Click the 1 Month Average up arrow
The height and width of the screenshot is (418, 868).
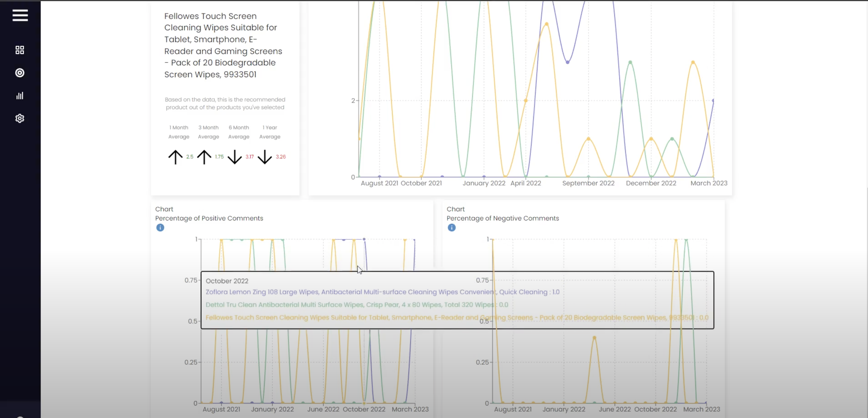pyautogui.click(x=175, y=157)
